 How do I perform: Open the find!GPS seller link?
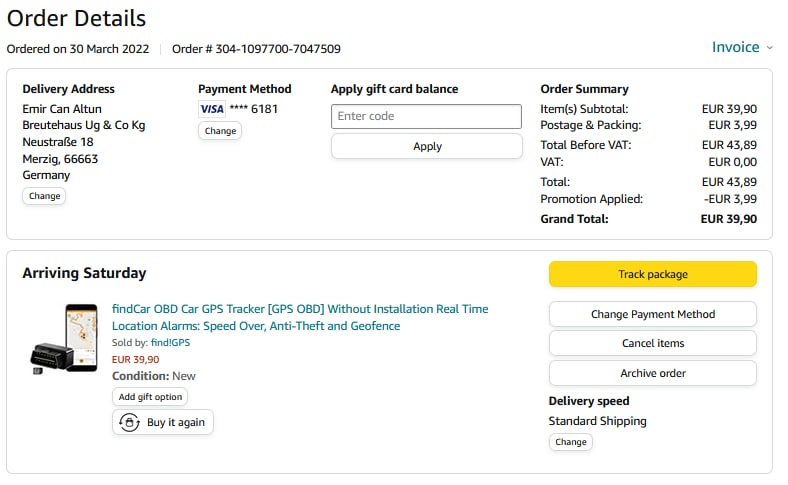[170, 343]
